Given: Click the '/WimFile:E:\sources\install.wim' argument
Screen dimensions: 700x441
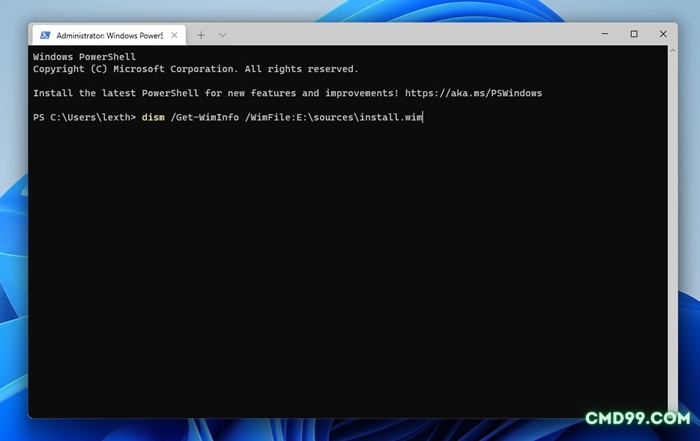Looking at the screenshot, I should [333, 117].
